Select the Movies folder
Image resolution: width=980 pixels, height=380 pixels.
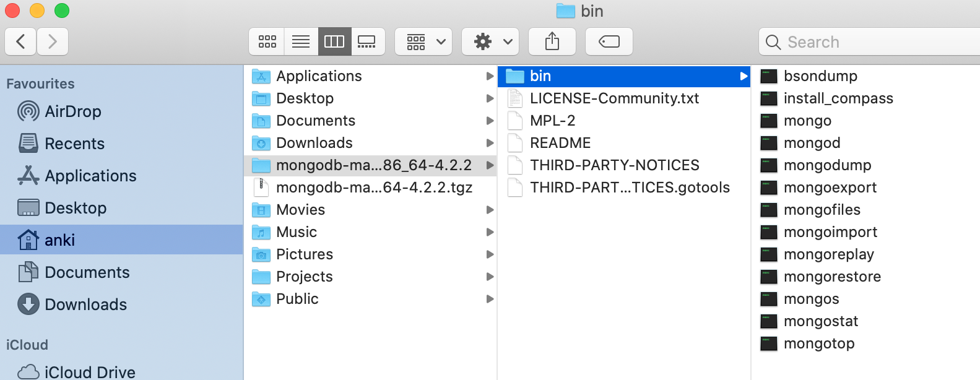370,210
